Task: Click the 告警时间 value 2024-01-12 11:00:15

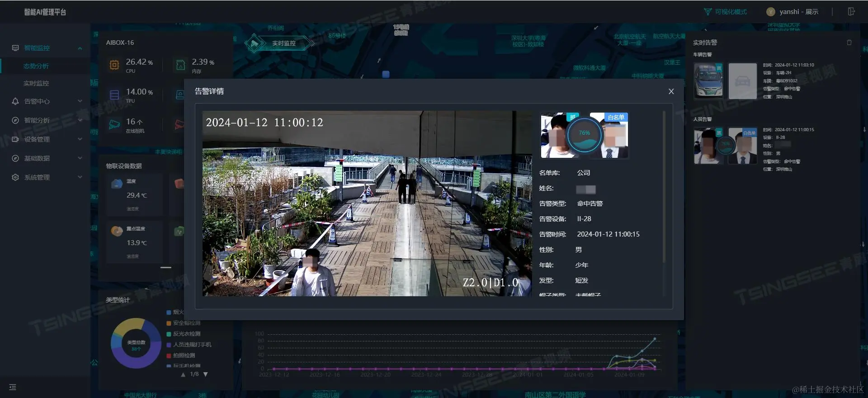Action: 608,234
